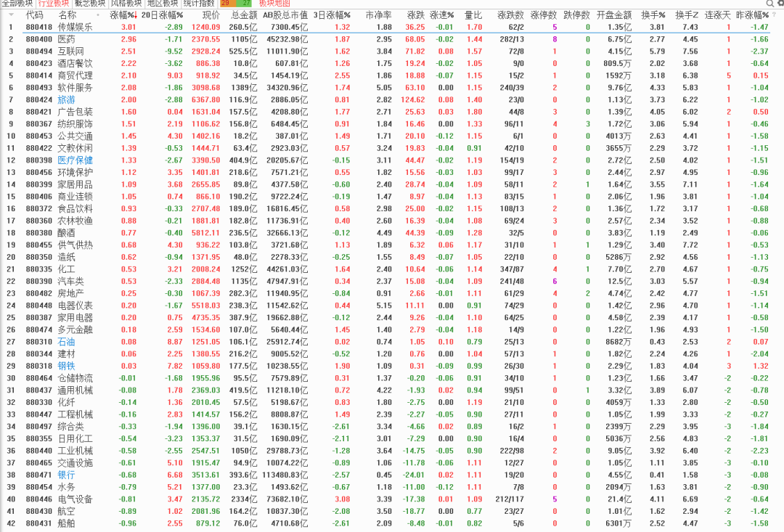Select the 仓储物流 sector name
The image size is (784, 532).
coord(75,378)
